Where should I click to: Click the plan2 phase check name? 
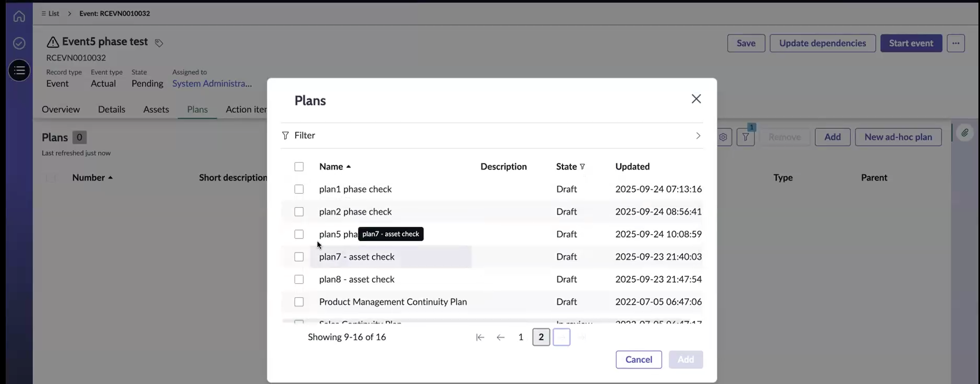point(356,212)
